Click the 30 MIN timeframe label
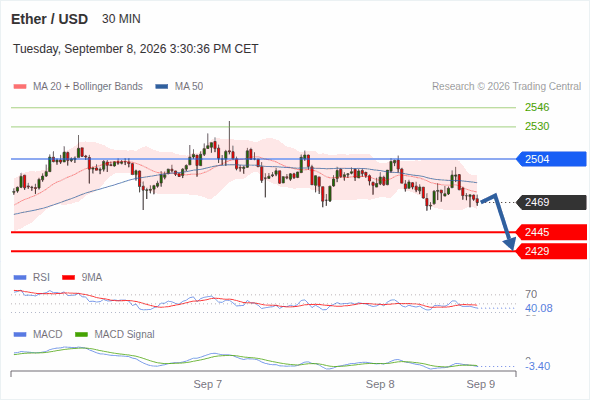 click(121, 19)
